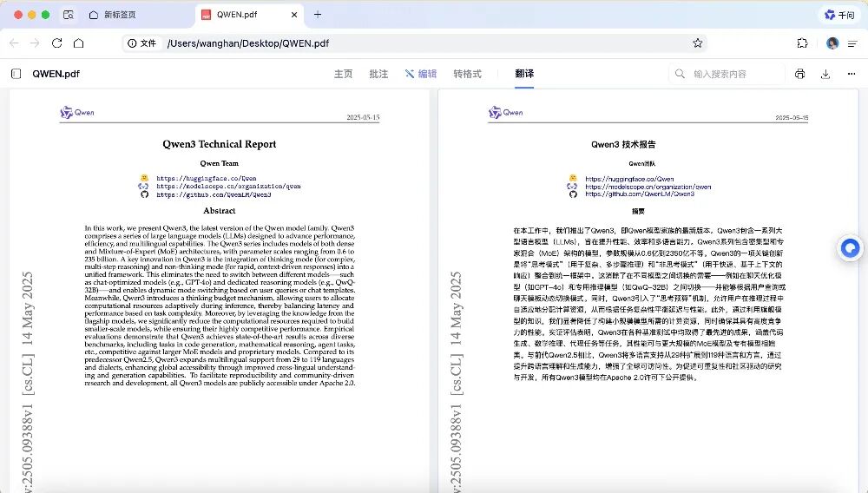Go back with the back arrow
The width and height of the screenshot is (868, 493).
15,43
